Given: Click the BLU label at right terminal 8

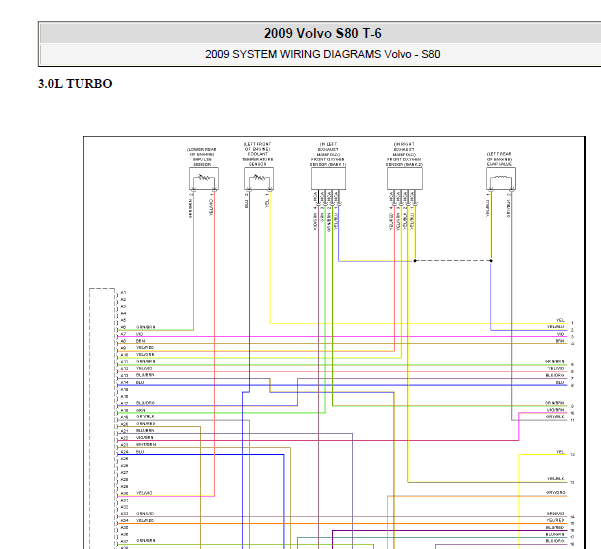Looking at the screenshot, I should (560, 382).
